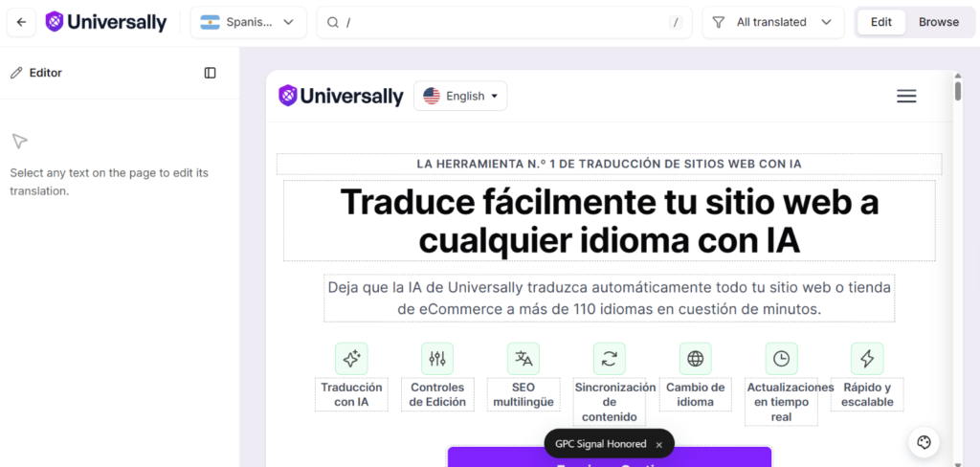Screen dimensions: 980x467
Task: Open the English language switcher
Action: (460, 97)
